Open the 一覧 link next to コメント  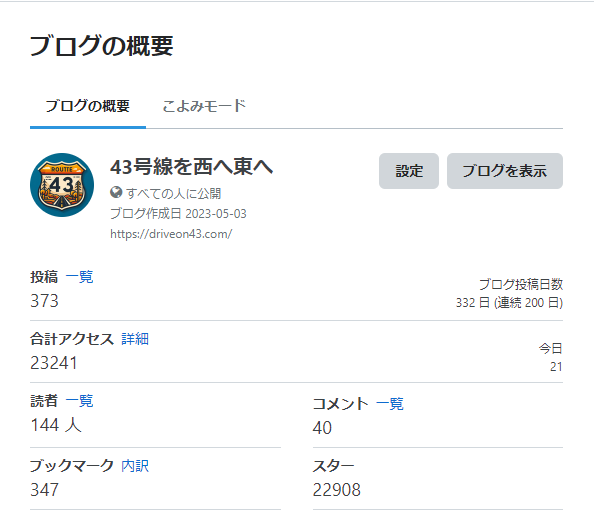click(x=390, y=404)
